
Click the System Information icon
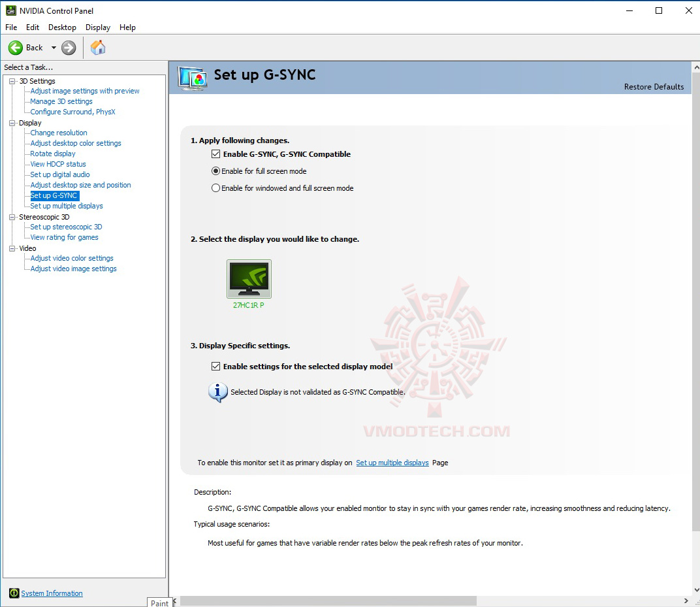pos(14,593)
